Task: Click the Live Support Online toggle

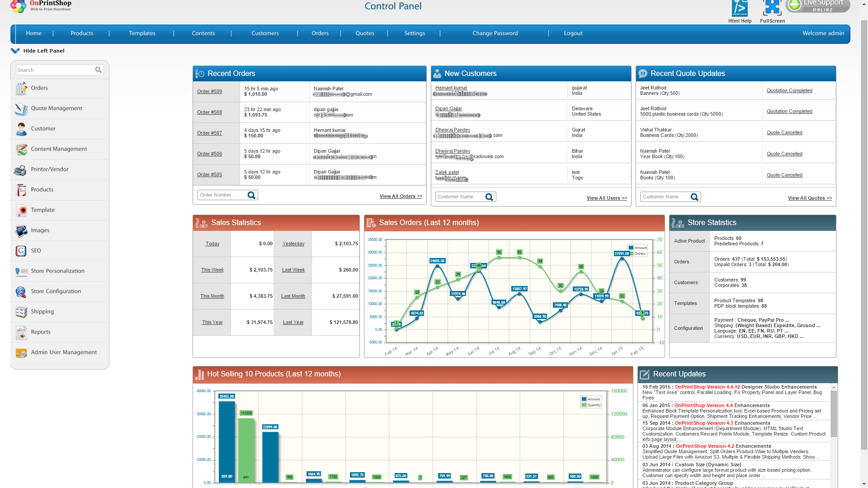Action: (x=817, y=6)
